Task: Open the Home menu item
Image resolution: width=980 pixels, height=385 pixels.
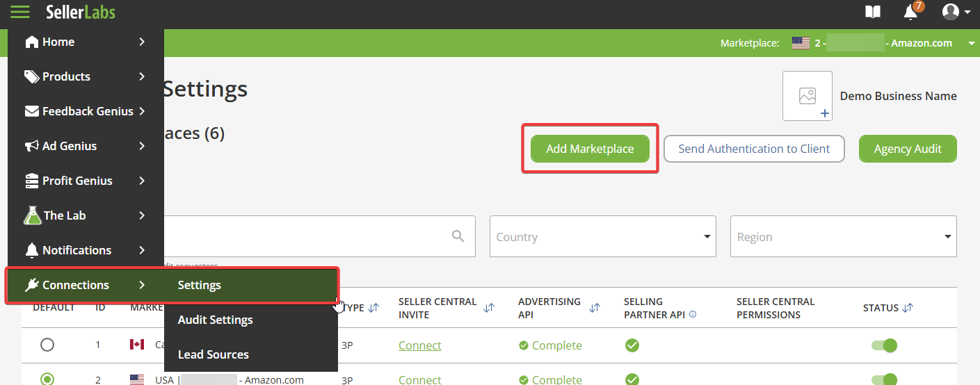Action: (86, 42)
